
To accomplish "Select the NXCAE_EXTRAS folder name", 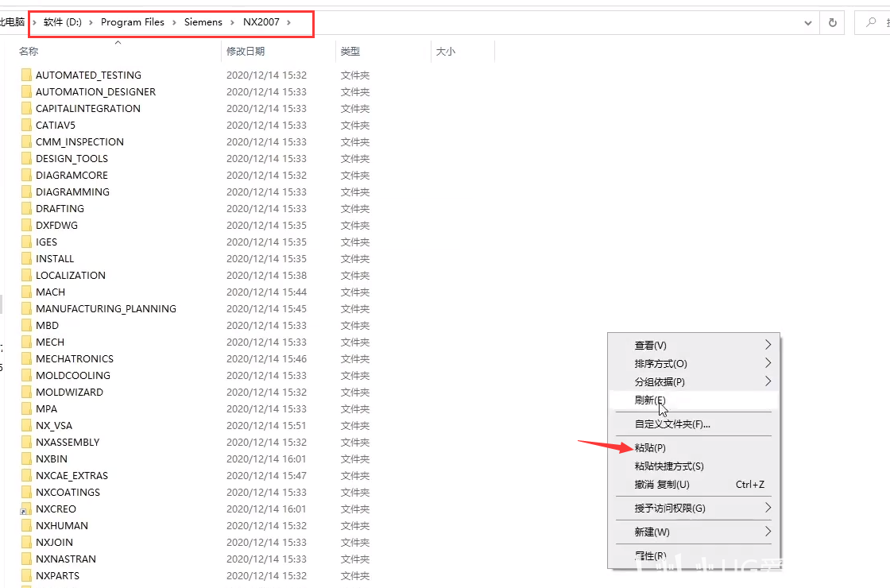I will (72, 476).
